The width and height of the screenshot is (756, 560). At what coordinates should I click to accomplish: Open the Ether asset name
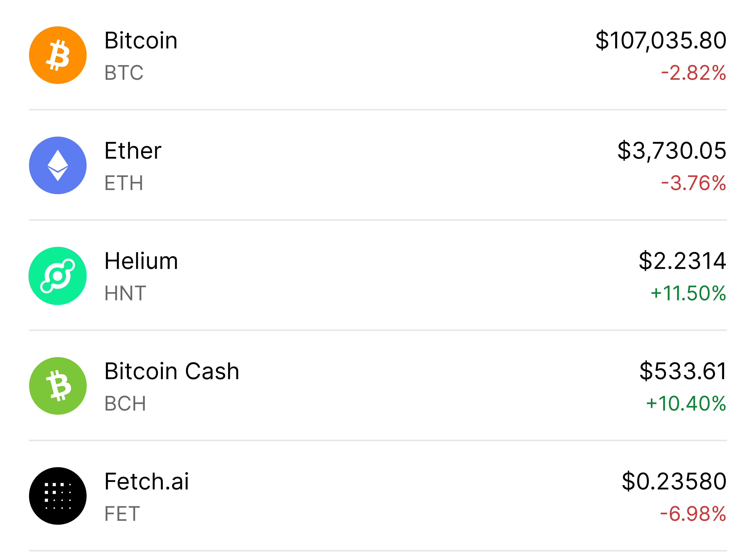[x=133, y=151]
